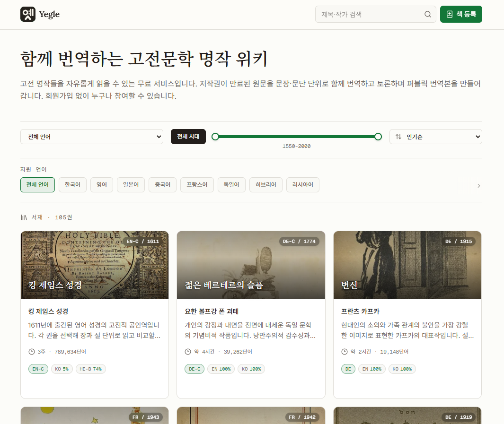Image resolution: width=504 pixels, height=424 pixels.
Task: Open the 인기순 sort dropdown
Action: pyautogui.click(x=435, y=137)
